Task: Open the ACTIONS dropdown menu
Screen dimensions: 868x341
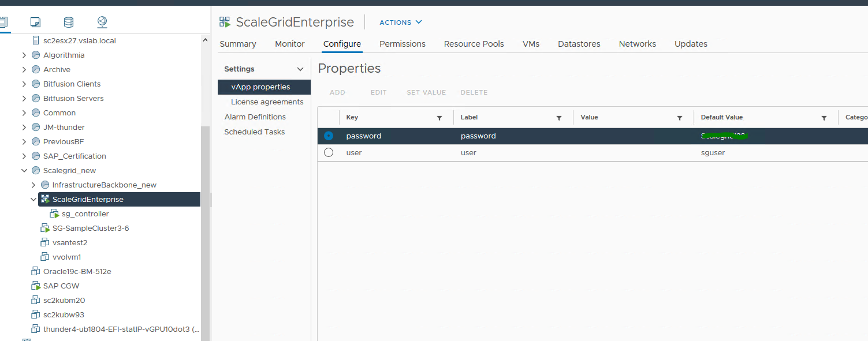Action: click(x=401, y=23)
